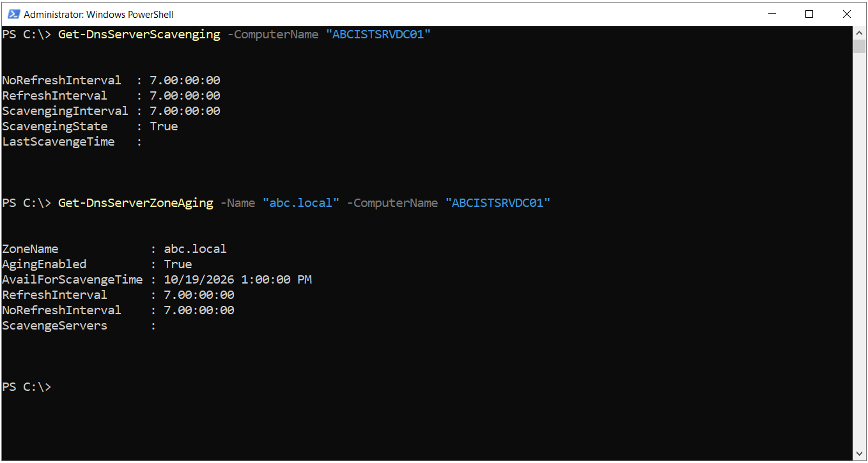Click the PowerShell icon in the title bar
The width and height of the screenshot is (868, 463).
(x=13, y=14)
